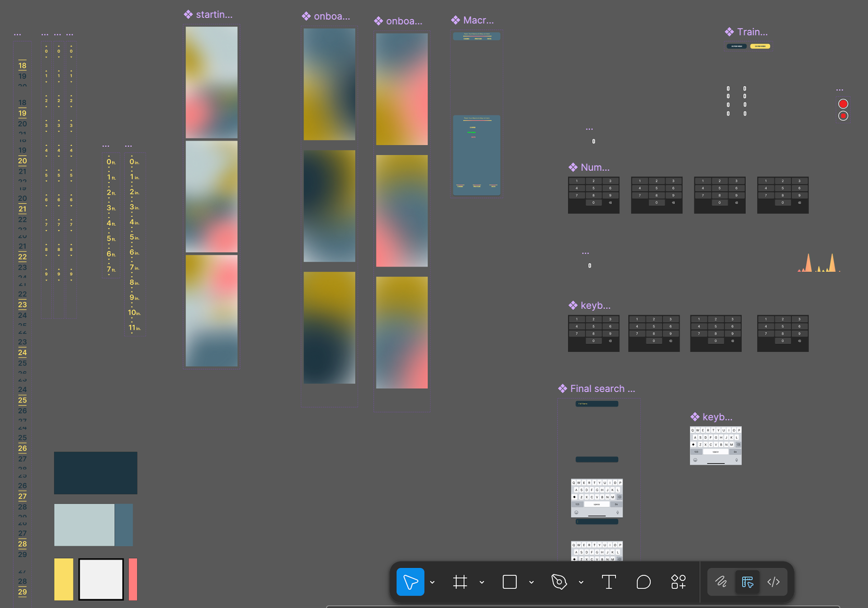Select the Frame tool
Viewport: 868px width, 608px height.
point(460,582)
